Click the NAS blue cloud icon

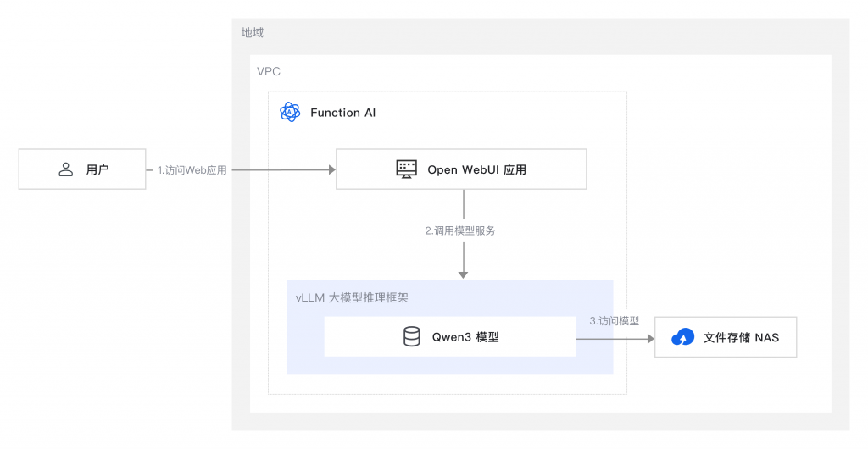tap(682, 337)
